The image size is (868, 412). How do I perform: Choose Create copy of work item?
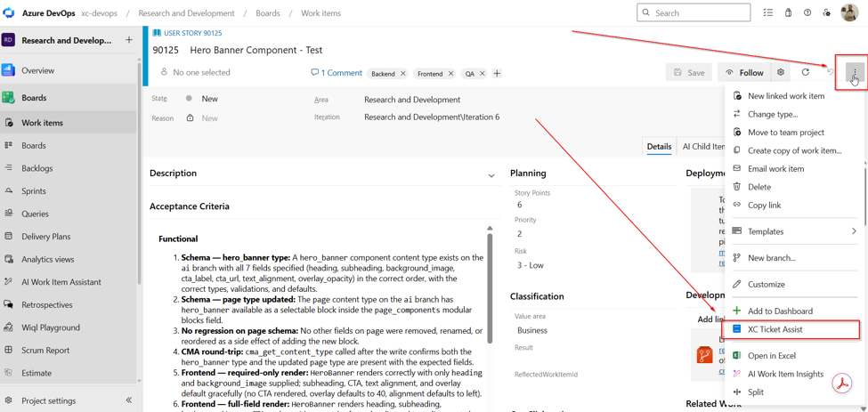795,150
